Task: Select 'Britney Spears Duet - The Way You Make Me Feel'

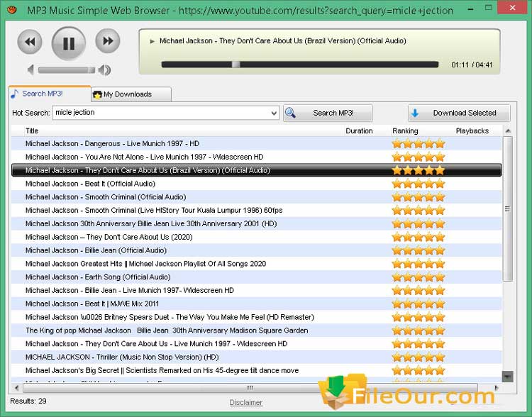Action: 257,317
